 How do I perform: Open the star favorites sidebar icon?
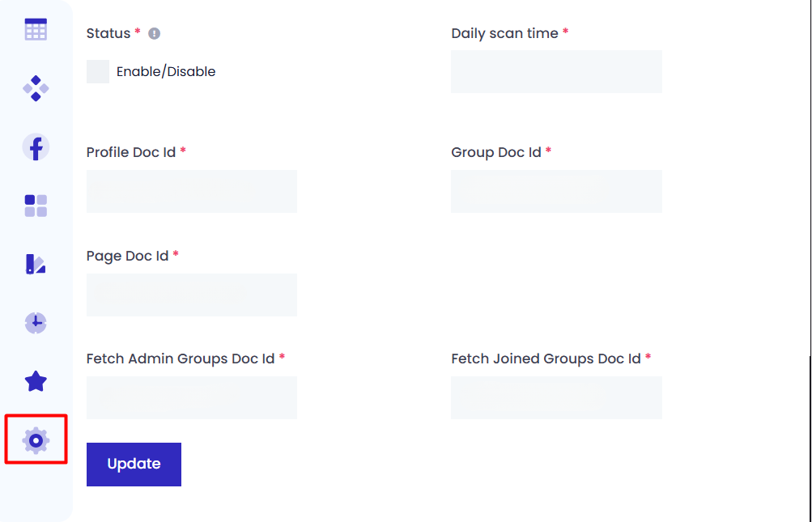click(x=36, y=381)
